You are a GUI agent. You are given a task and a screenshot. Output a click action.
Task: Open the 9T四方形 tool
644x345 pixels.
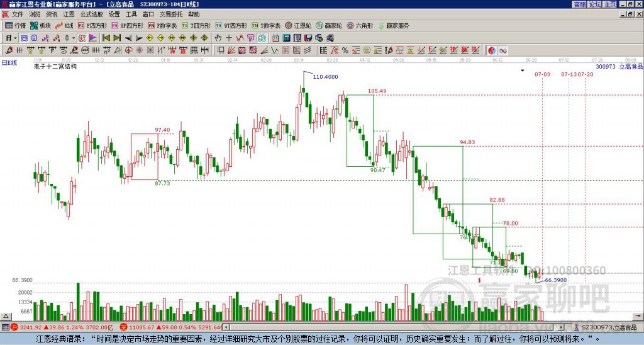tap(231, 25)
